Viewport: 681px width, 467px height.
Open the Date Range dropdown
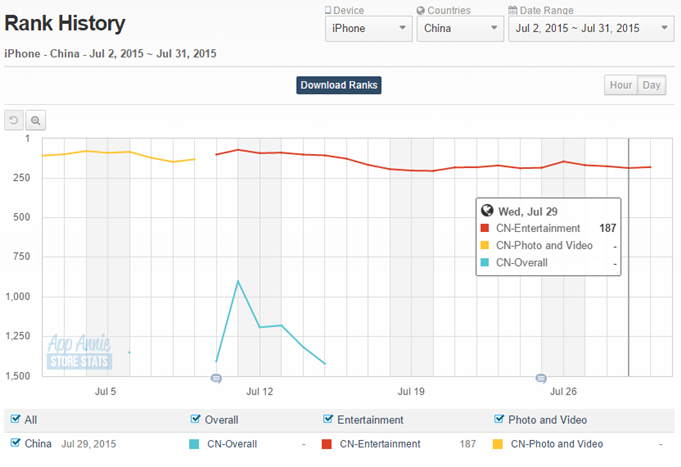point(590,28)
